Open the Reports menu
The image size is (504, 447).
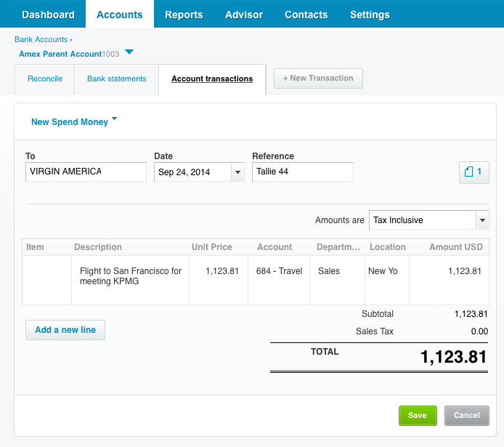[184, 15]
